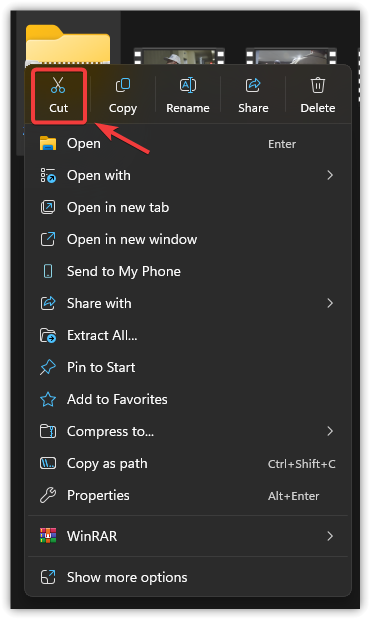Click the Send to My Phone icon

coord(48,271)
